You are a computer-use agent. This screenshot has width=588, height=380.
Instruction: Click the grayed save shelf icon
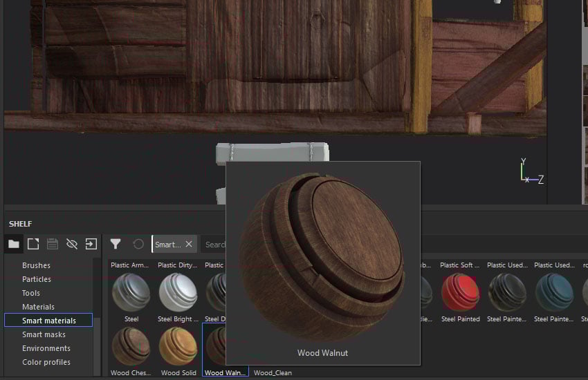pyautogui.click(x=53, y=244)
